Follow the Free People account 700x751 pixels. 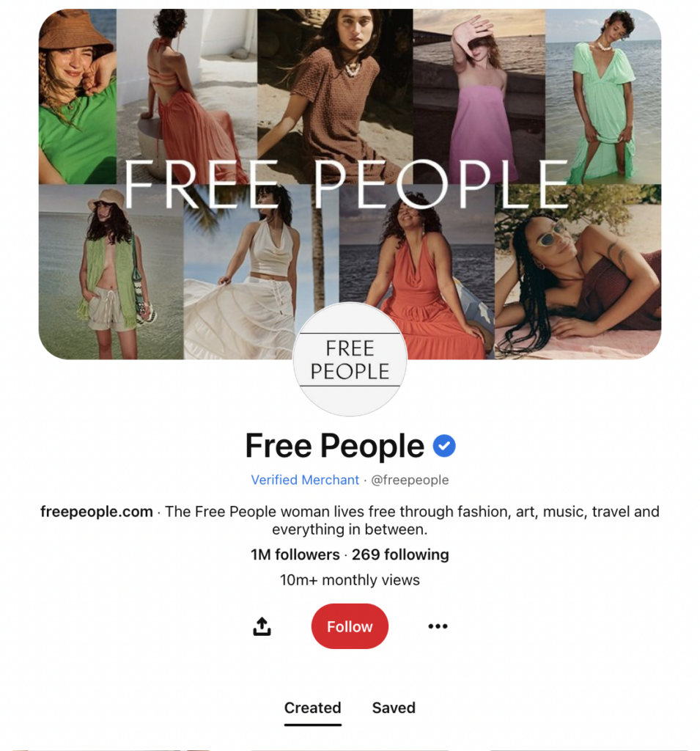[x=350, y=626]
